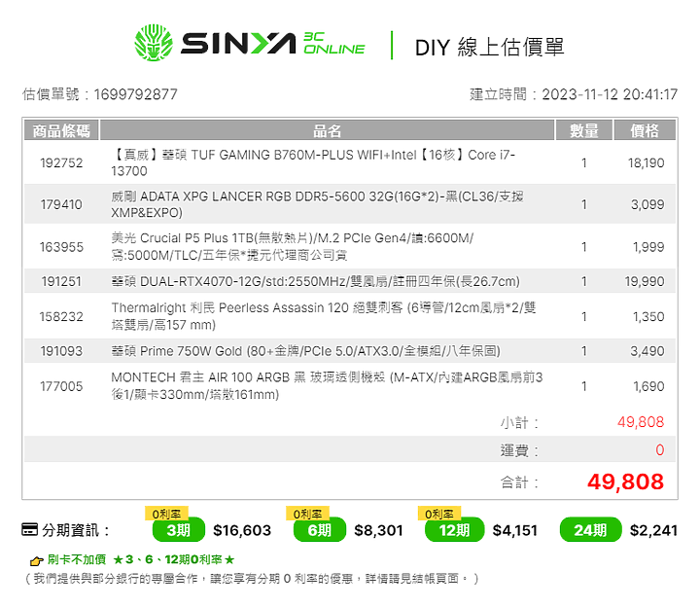Click the 品名 column header
The image size is (700, 607).
(327, 130)
